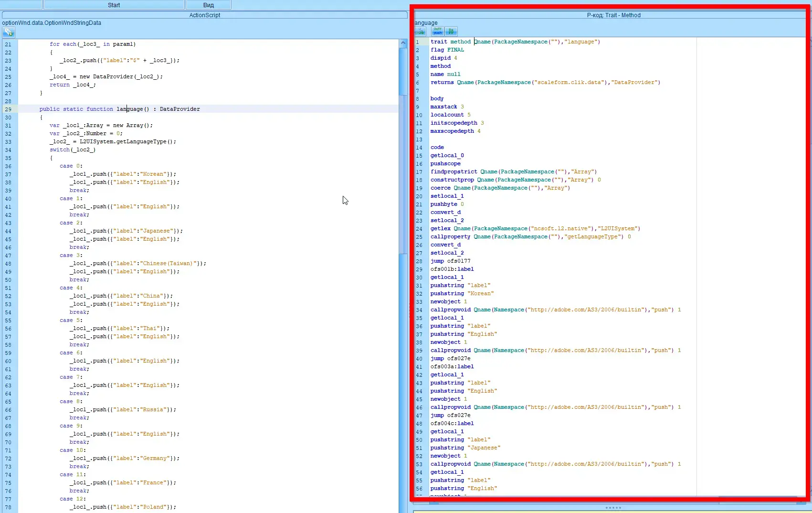Click the 'P-код: Trait - Method' panel header
This screenshot has height=513, width=812.
coord(613,15)
